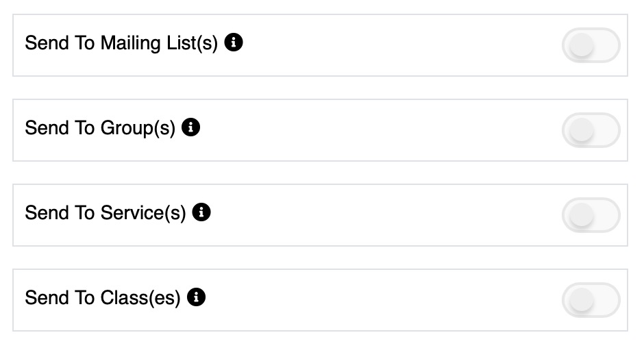Toggle Send To Service(s) on
Screen dimensions: 644x348
point(591,216)
